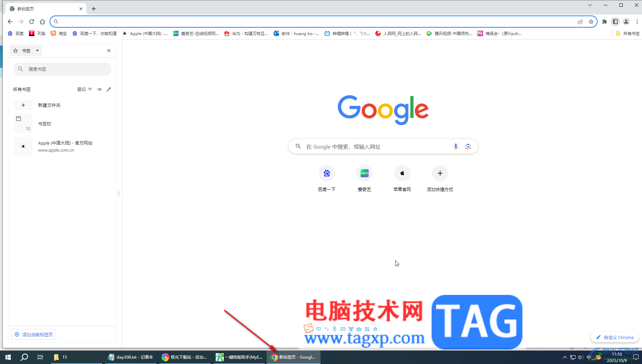Viewport: 642px width, 364px height.
Task: Open the 苹果官网 shortcut tile
Action: tap(402, 179)
